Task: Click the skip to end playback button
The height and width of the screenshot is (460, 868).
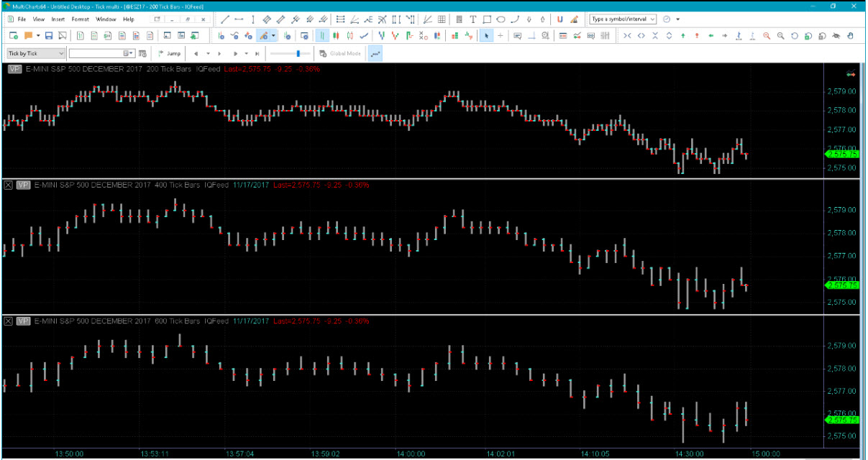Action: 257,53
